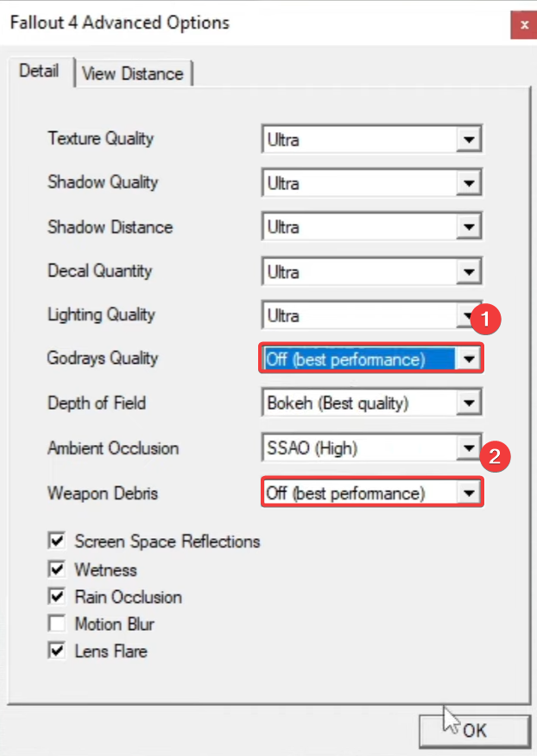Toggle the Rain Occlusion checkbox
This screenshot has height=756, width=537.
(58, 597)
